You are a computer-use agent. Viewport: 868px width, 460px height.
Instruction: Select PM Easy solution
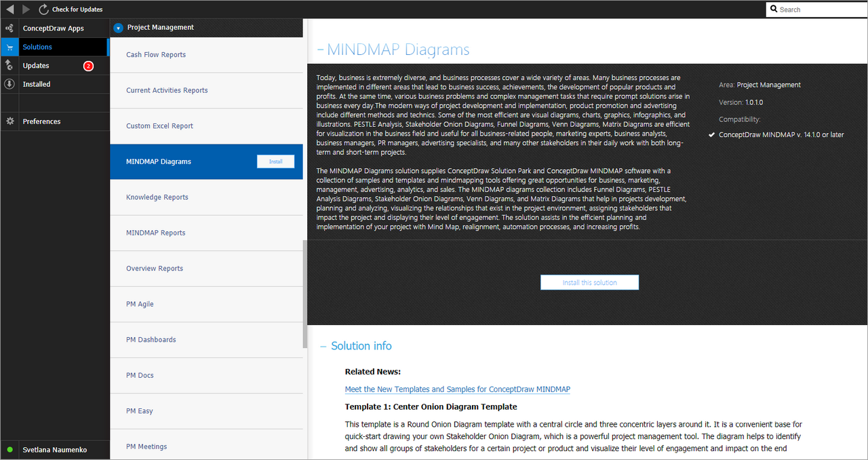pos(207,411)
